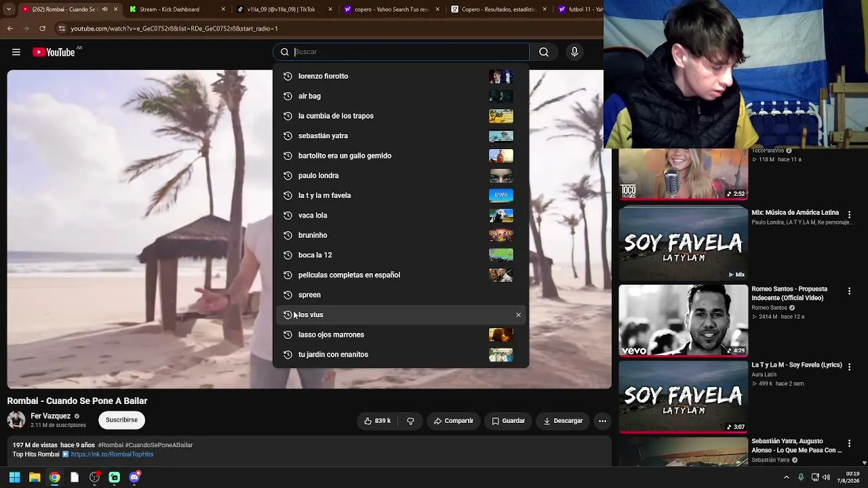Open more actions for the video
The width and height of the screenshot is (868, 488).
[602, 421]
